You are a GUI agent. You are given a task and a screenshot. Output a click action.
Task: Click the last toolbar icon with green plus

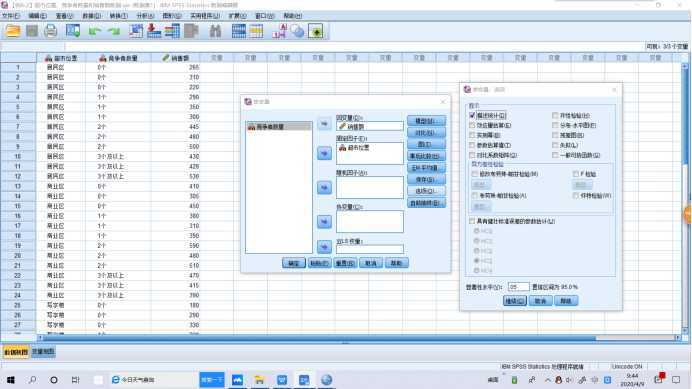[316, 31]
